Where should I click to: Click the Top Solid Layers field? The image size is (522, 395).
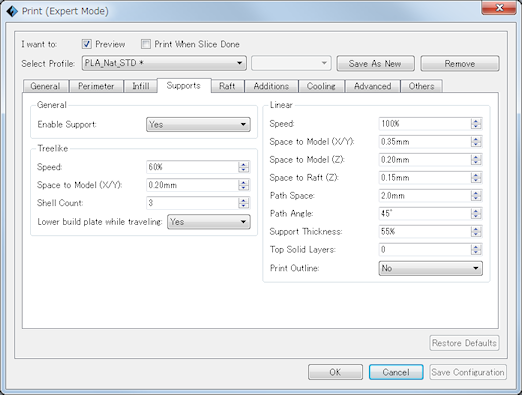point(425,249)
